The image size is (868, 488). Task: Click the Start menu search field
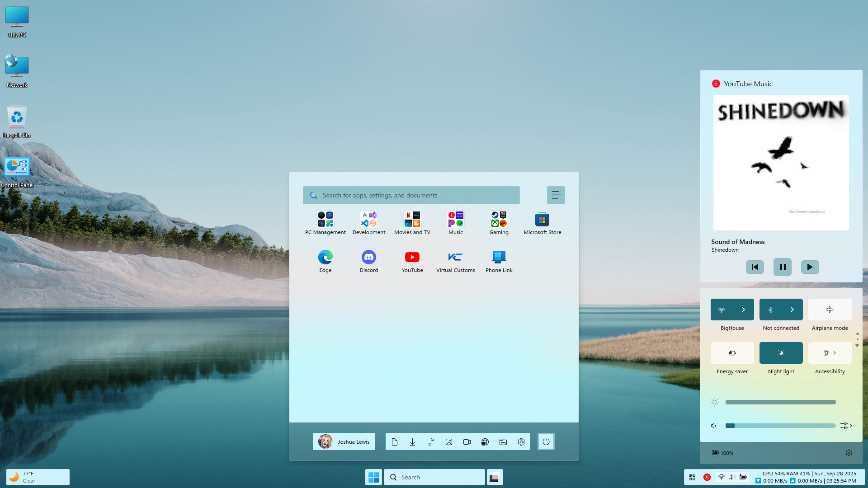coord(411,195)
